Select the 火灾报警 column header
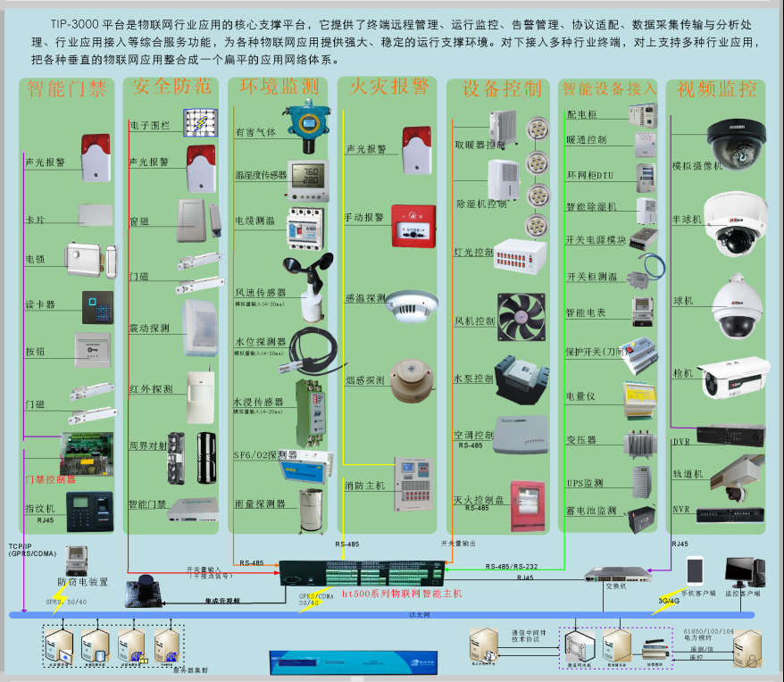Image resolution: width=784 pixels, height=682 pixels. 388,87
